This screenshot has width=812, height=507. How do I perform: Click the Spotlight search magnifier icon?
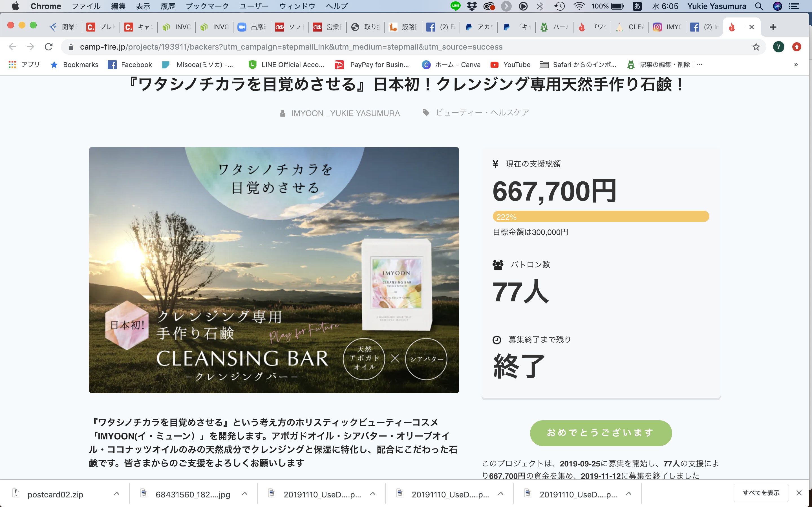coord(759,6)
